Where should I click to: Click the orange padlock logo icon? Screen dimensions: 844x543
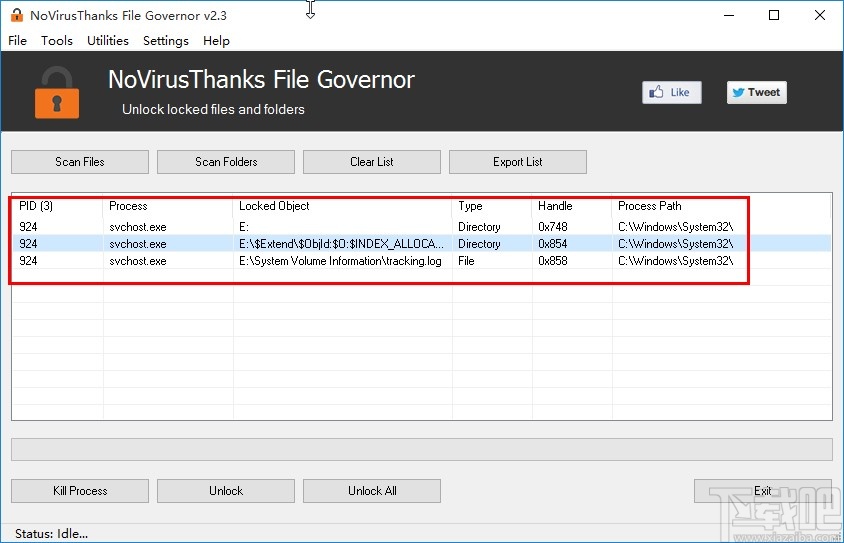[57, 93]
